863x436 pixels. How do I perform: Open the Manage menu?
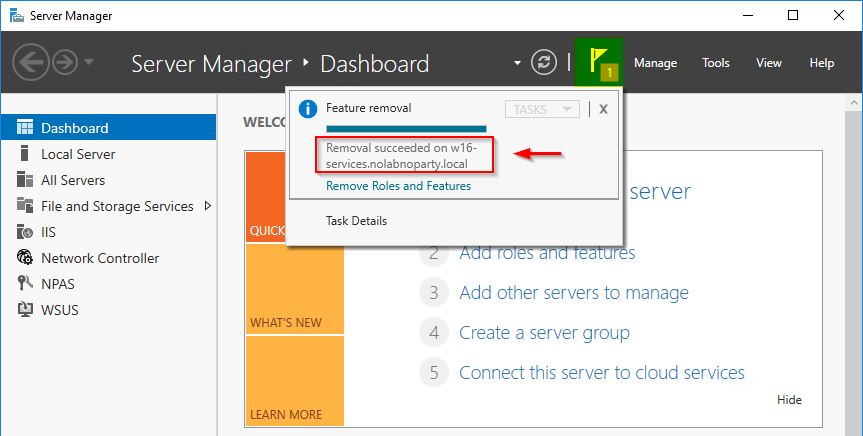pos(655,63)
